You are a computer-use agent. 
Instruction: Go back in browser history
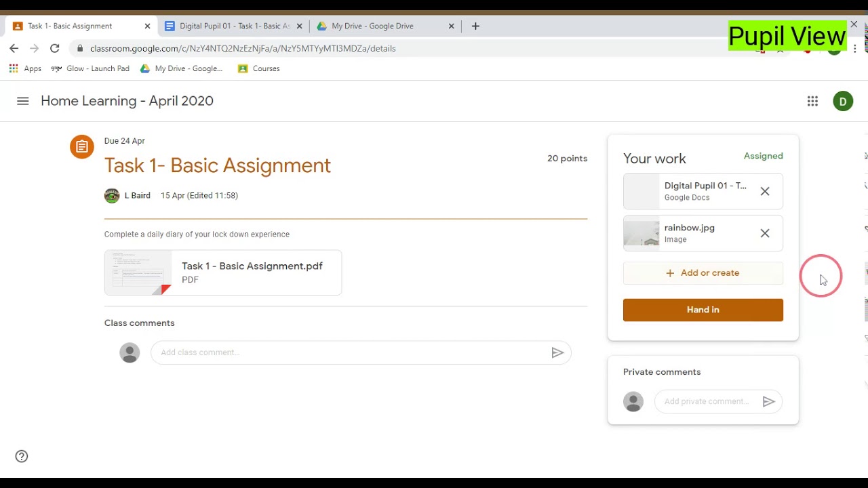(x=14, y=48)
